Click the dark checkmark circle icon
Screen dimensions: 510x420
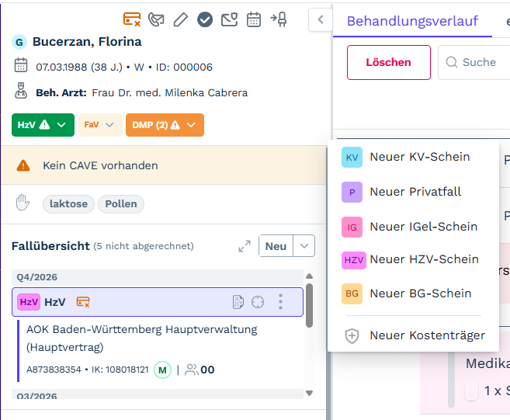click(205, 19)
